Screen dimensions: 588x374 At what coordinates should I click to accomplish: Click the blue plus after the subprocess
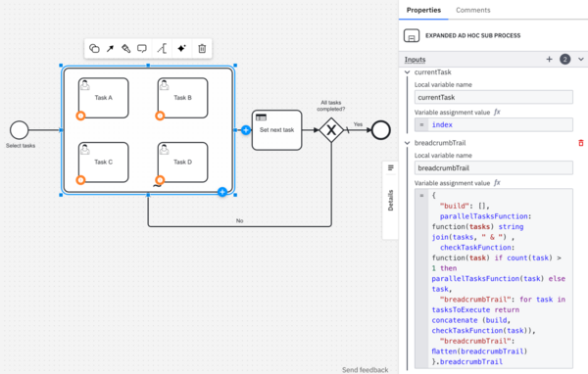(246, 130)
